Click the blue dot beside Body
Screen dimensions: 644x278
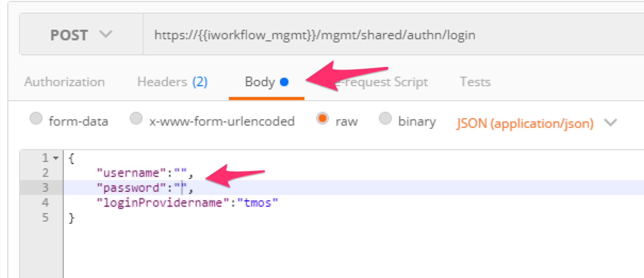click(x=284, y=82)
